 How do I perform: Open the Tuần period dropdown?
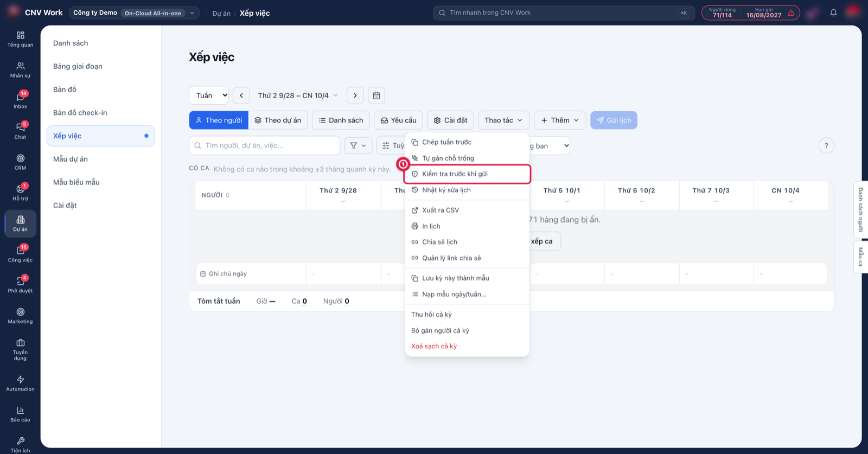coord(209,95)
